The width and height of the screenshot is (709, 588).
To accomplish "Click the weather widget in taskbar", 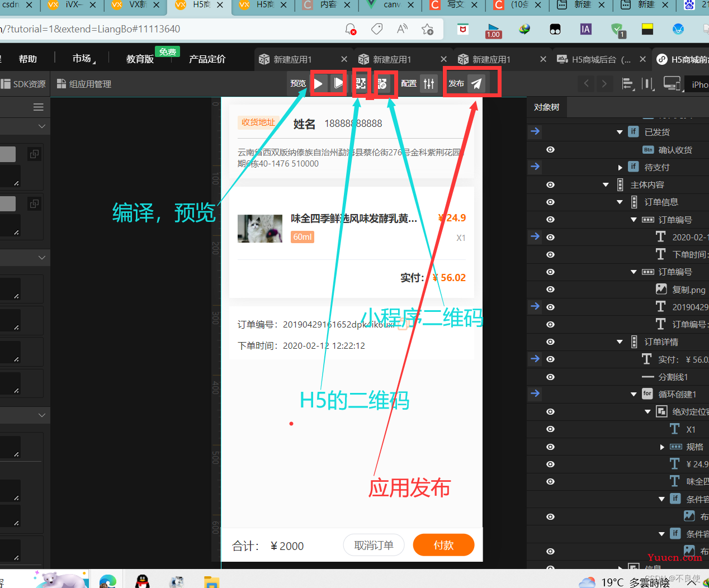I will [624, 582].
